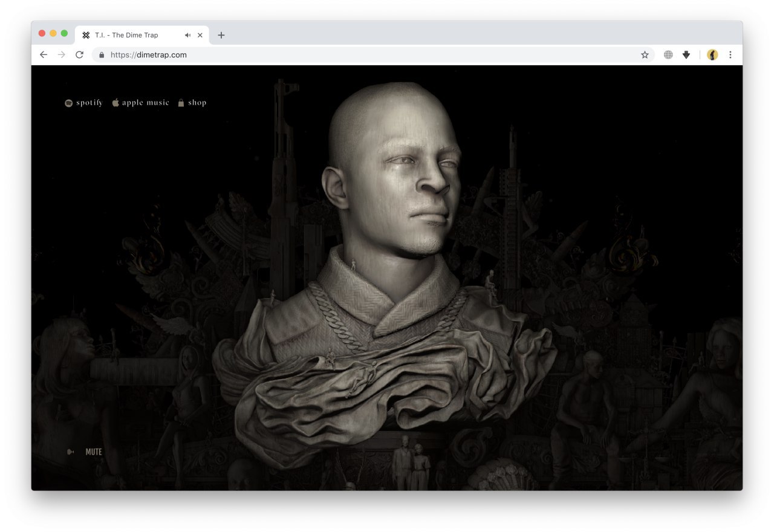This screenshot has width=774, height=532.
Task: Click the tab's favicon
Action: [86, 35]
